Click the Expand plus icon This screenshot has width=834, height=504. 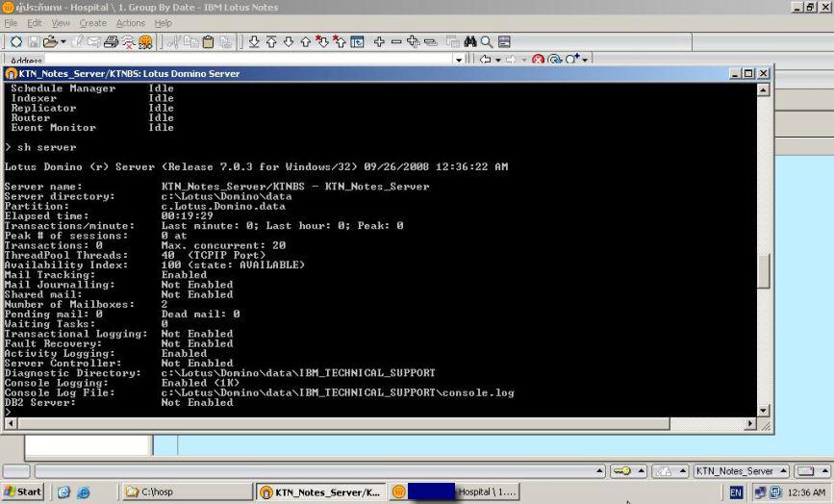click(379, 41)
